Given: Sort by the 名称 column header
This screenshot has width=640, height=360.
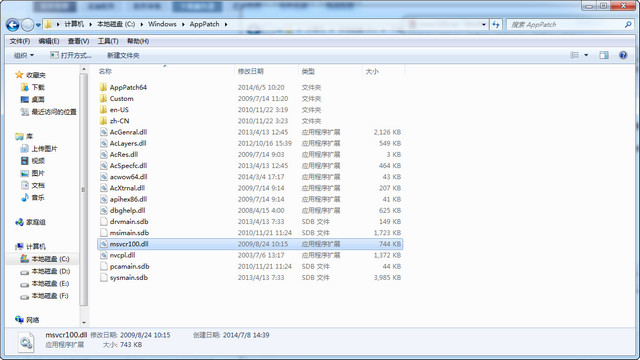Looking at the screenshot, I should coord(105,71).
